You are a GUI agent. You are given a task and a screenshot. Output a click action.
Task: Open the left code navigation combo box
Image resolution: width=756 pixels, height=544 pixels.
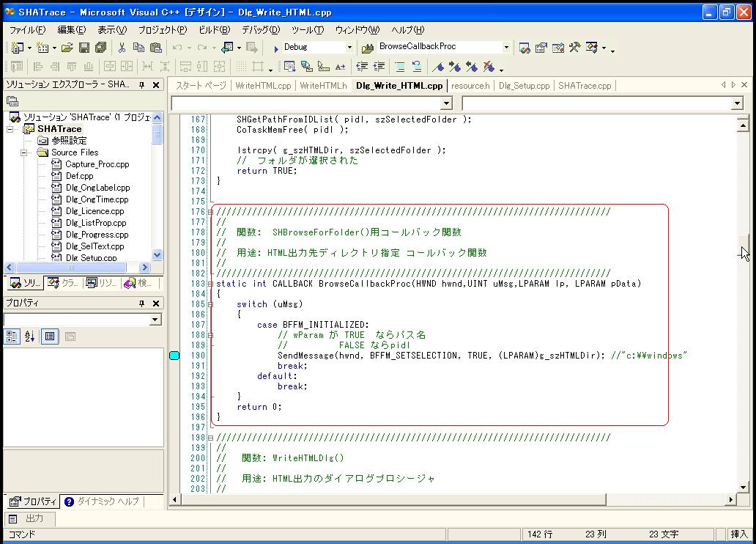[446, 103]
